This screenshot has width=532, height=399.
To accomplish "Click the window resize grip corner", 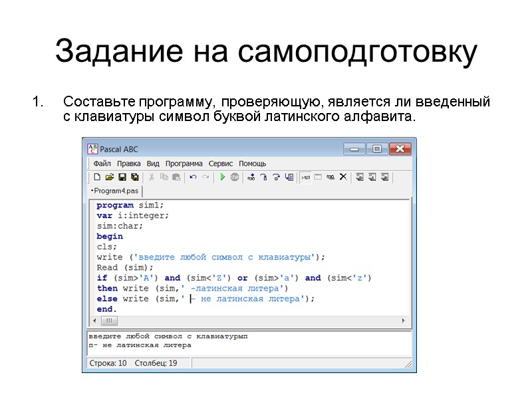I will (409, 364).
